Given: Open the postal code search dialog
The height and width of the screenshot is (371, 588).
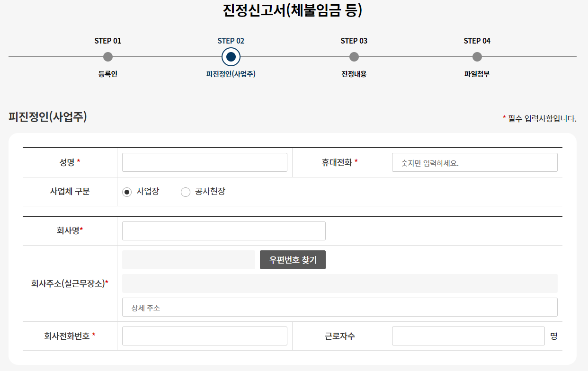Looking at the screenshot, I should [293, 260].
